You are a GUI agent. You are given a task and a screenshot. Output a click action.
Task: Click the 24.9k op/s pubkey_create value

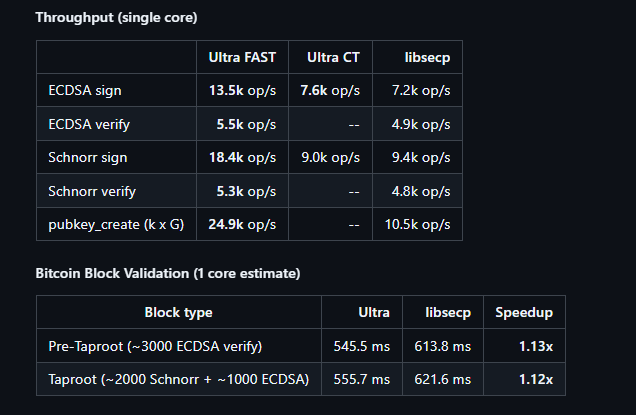tap(242, 224)
